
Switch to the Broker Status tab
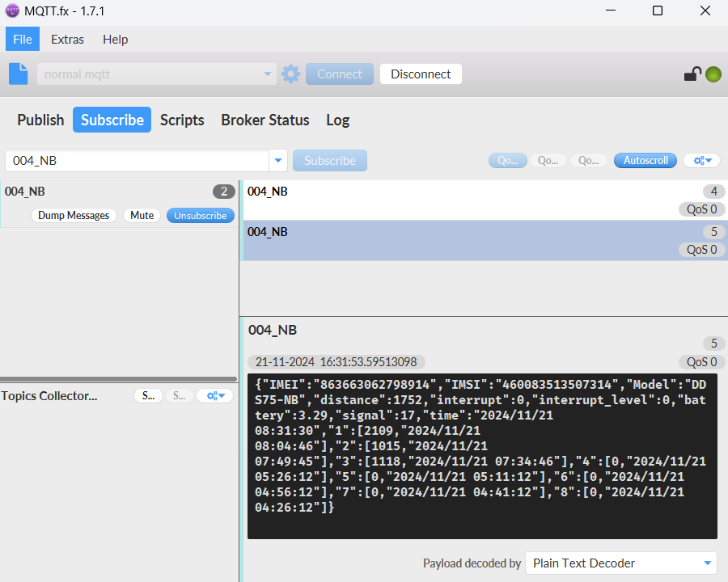coord(265,120)
